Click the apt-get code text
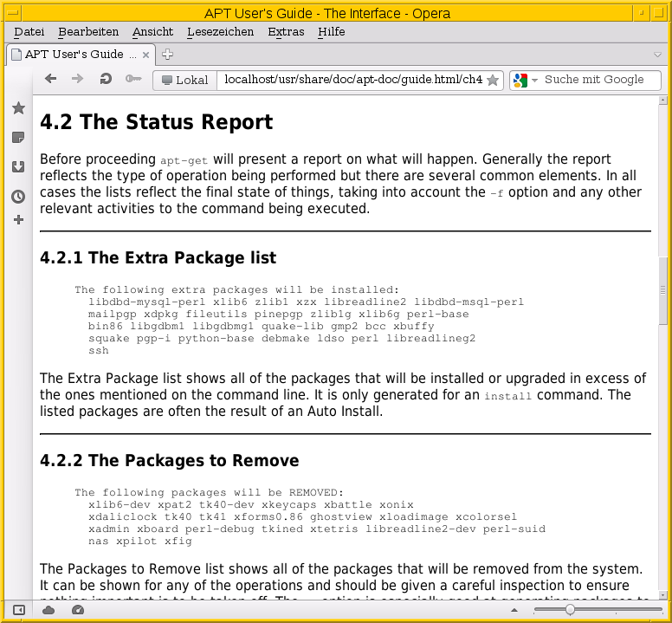The height and width of the screenshot is (623, 672). point(184,161)
